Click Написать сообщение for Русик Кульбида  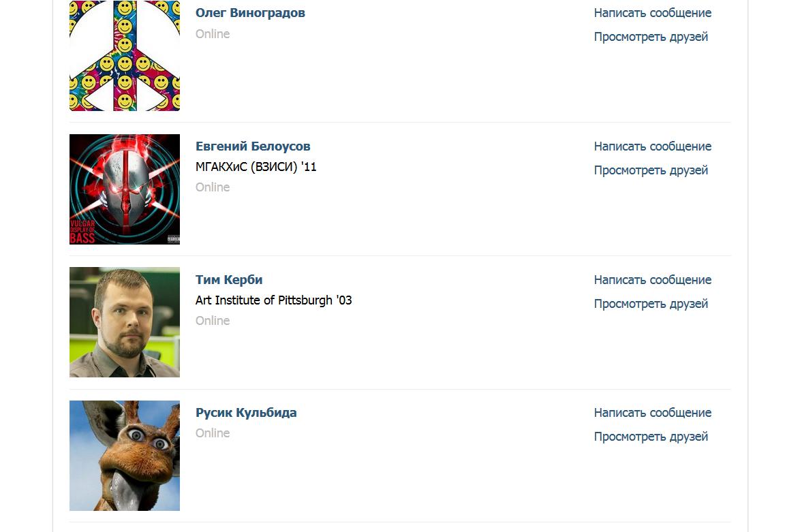point(653,413)
